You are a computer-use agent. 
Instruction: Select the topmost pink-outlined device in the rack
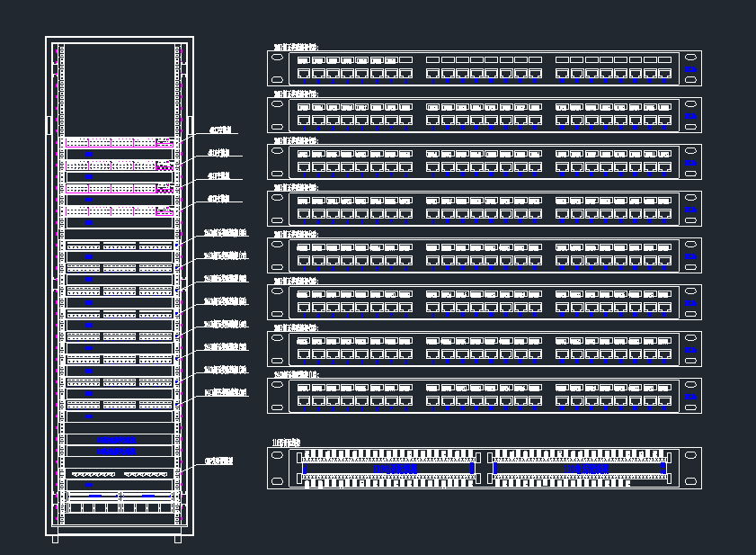(118, 142)
